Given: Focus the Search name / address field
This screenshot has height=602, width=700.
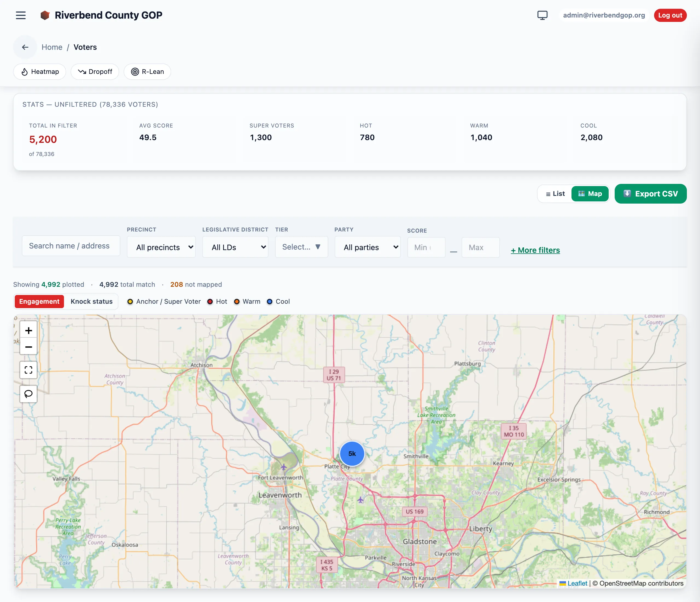Looking at the screenshot, I should 71,246.
